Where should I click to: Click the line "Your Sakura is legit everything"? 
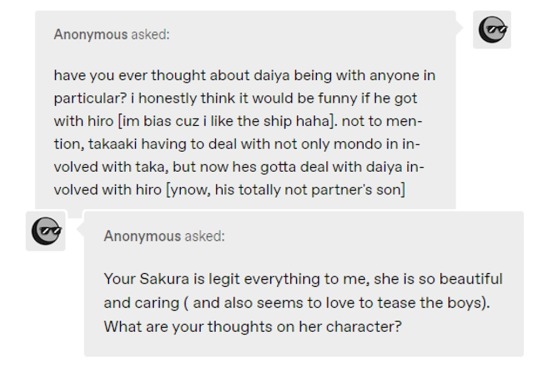pos(303,279)
